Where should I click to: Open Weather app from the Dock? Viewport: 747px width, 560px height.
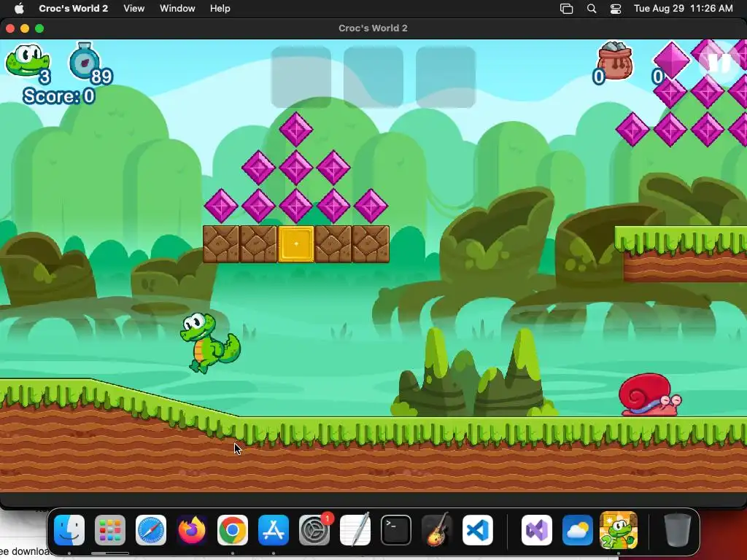[x=578, y=530]
